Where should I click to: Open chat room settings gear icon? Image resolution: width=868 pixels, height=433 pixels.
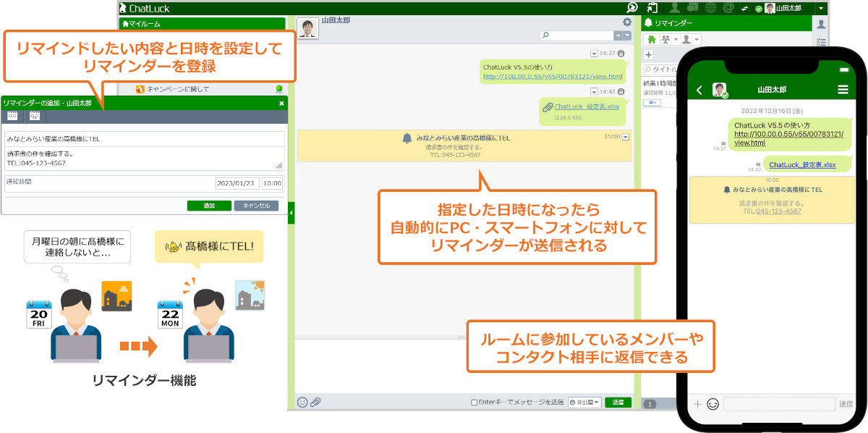click(x=627, y=22)
